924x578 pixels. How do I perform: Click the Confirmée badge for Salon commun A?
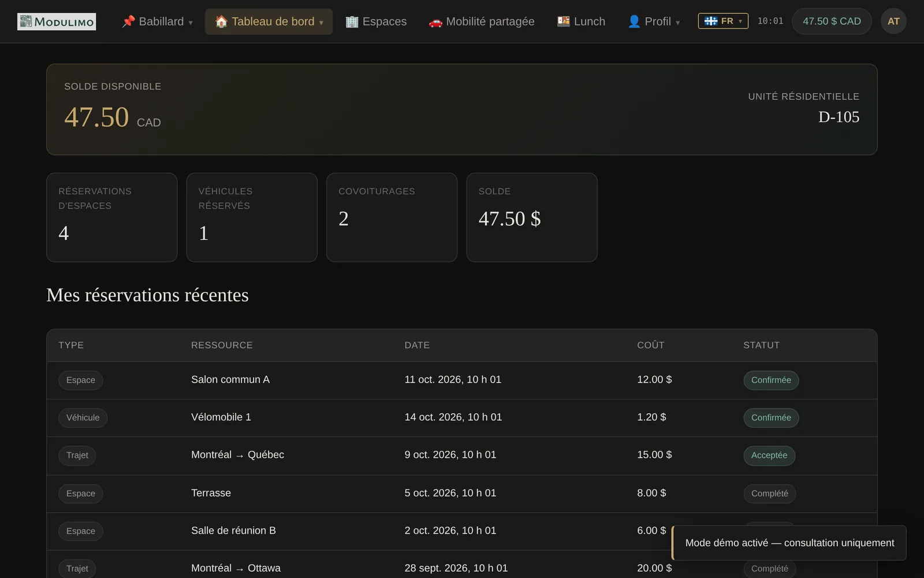[771, 380]
